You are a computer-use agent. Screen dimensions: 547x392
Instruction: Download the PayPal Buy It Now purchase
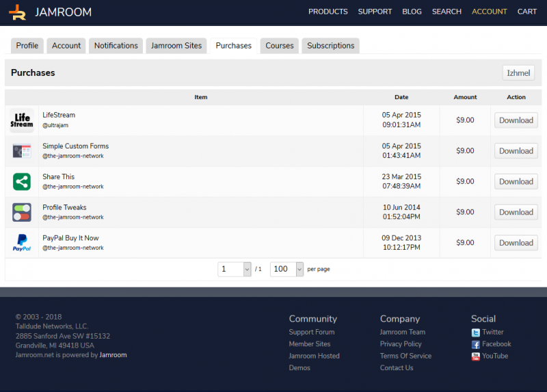516,243
